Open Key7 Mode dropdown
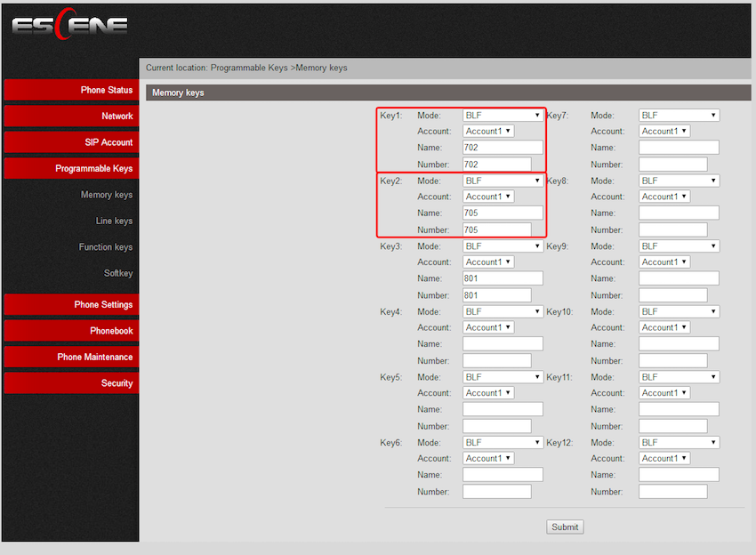 [679, 116]
